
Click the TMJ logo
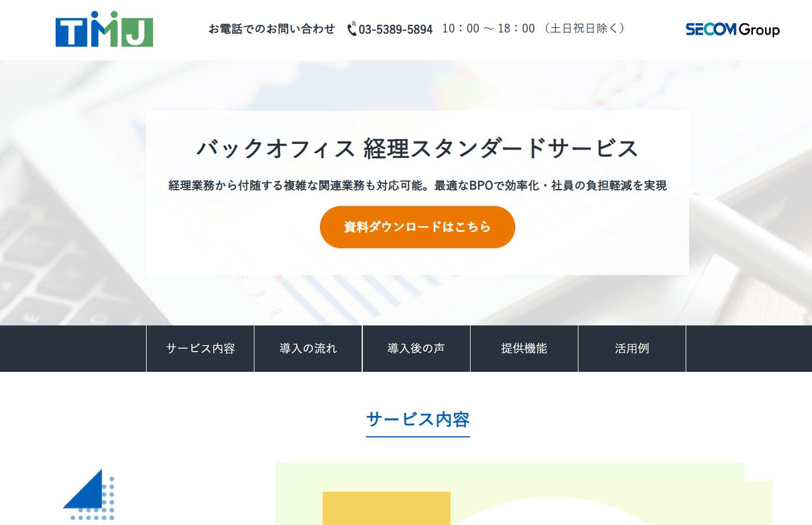click(104, 29)
